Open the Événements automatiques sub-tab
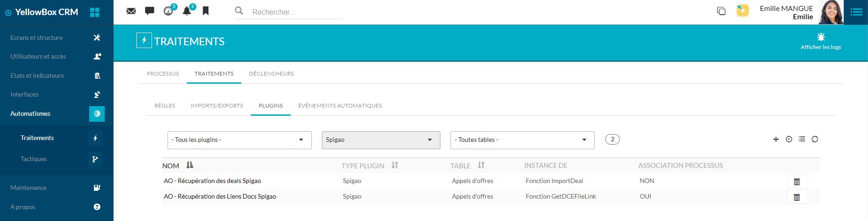 point(340,106)
